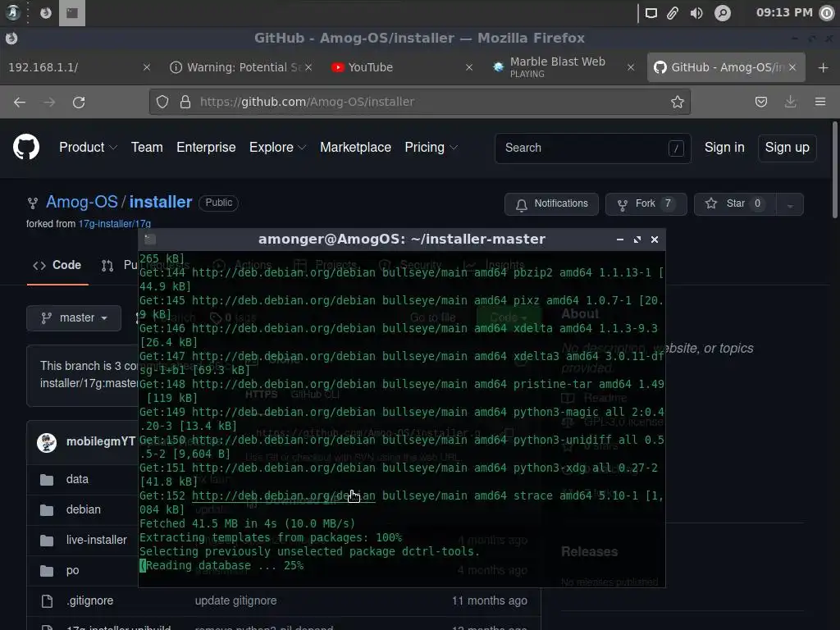Open mobilegmYT commit author link
This screenshot has width=840, height=630.
coord(101,442)
